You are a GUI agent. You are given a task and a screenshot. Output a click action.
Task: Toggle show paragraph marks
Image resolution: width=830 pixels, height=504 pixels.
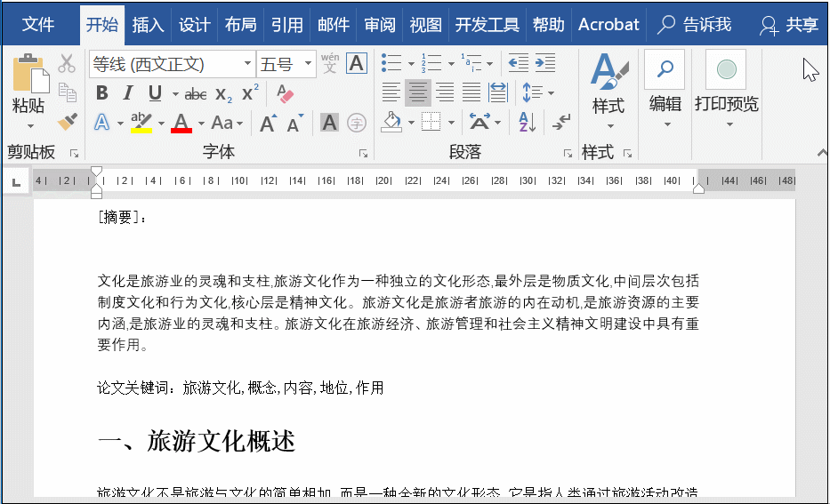561,122
